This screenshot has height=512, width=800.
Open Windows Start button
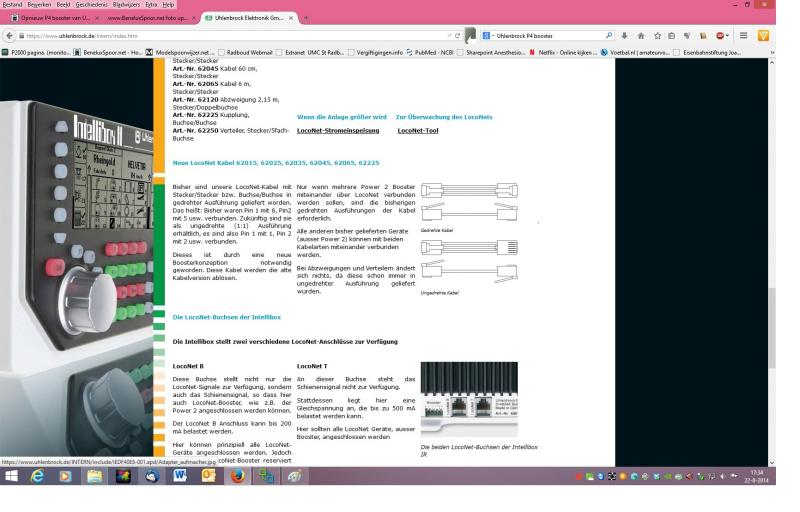pyautogui.click(x=11, y=476)
